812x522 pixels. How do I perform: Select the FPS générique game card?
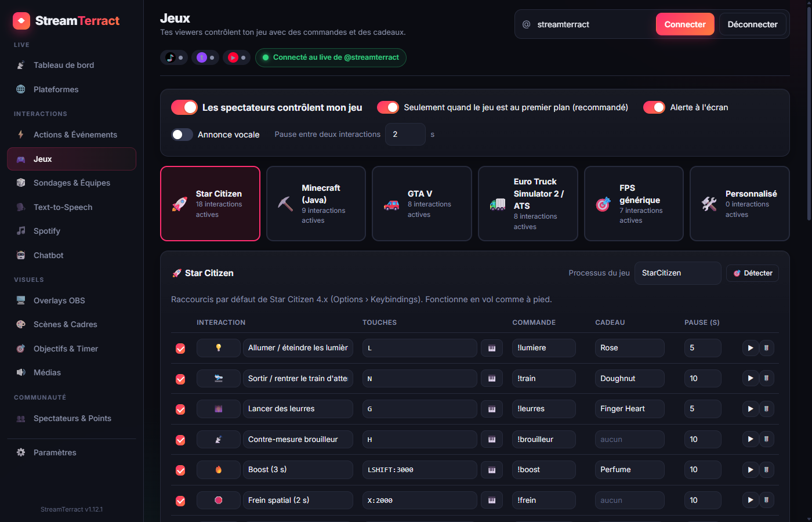[634, 204]
